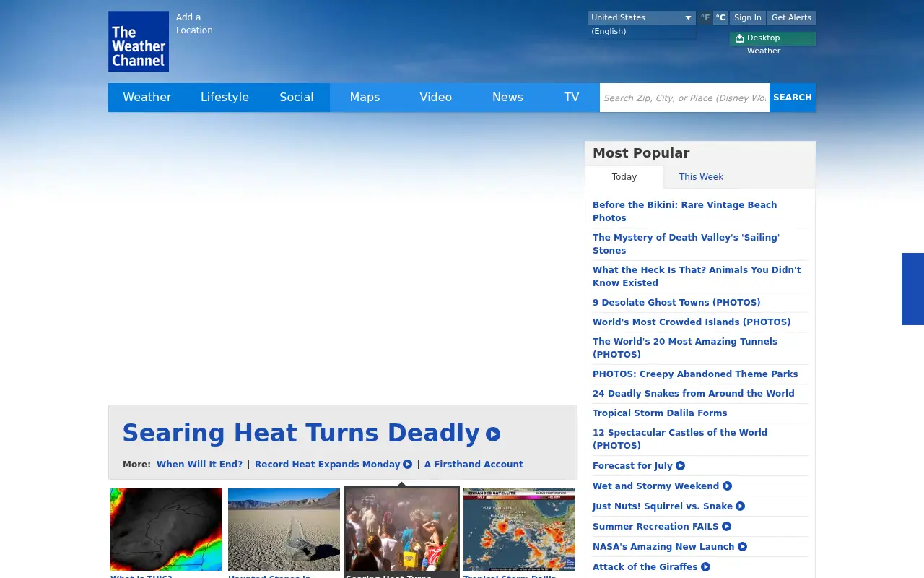Click play icon beside Just Nuts! Squirrel vs. Snake
924x578 pixels.
point(740,506)
